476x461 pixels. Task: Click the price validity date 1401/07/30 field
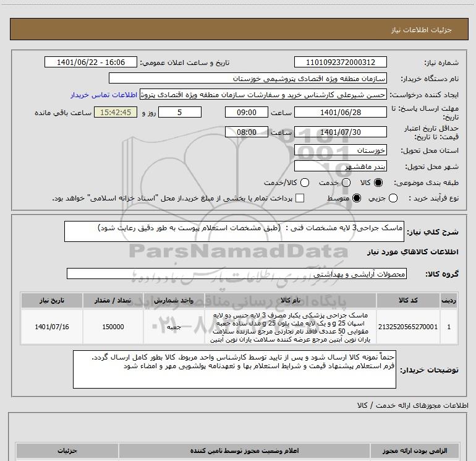[x=340, y=132]
